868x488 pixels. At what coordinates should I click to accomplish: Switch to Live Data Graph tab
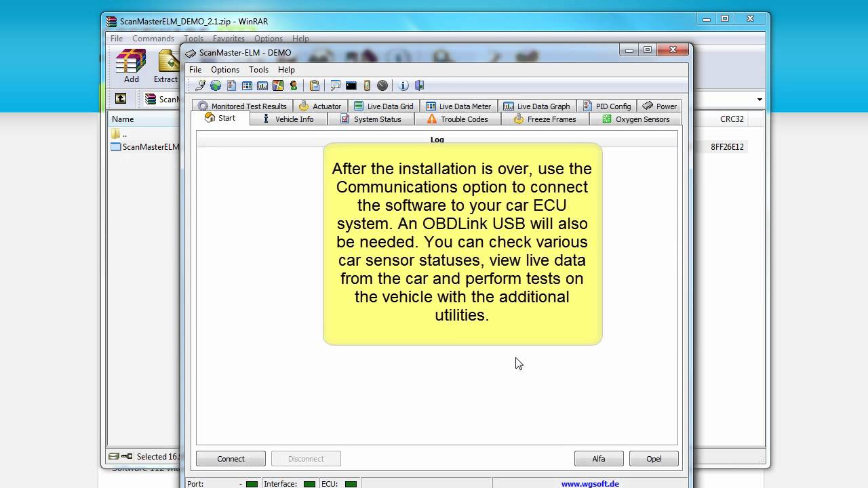[536, 106]
